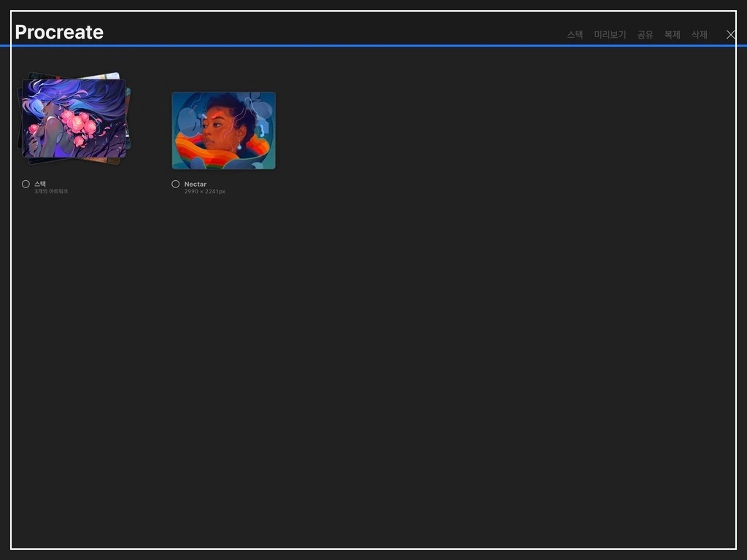Open the stacked artwork thumbnail
The image size is (747, 560).
74,118
